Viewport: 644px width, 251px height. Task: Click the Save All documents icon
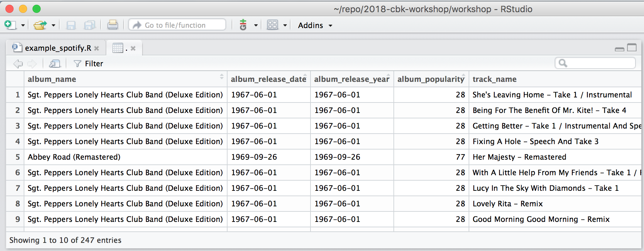tap(90, 25)
